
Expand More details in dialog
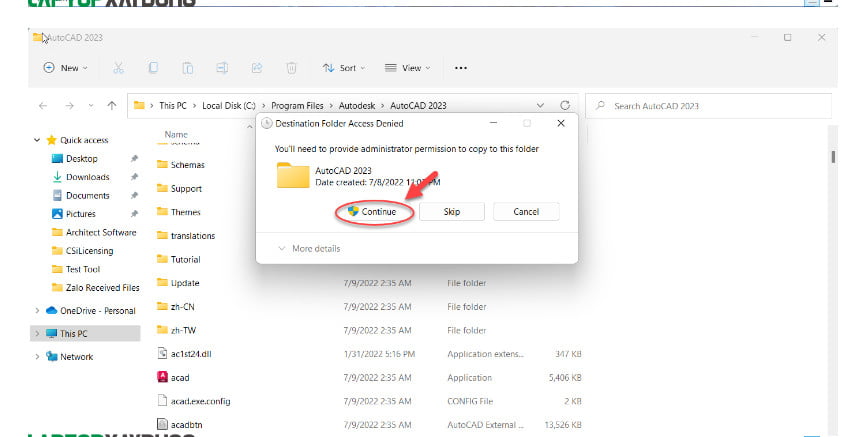[309, 249]
